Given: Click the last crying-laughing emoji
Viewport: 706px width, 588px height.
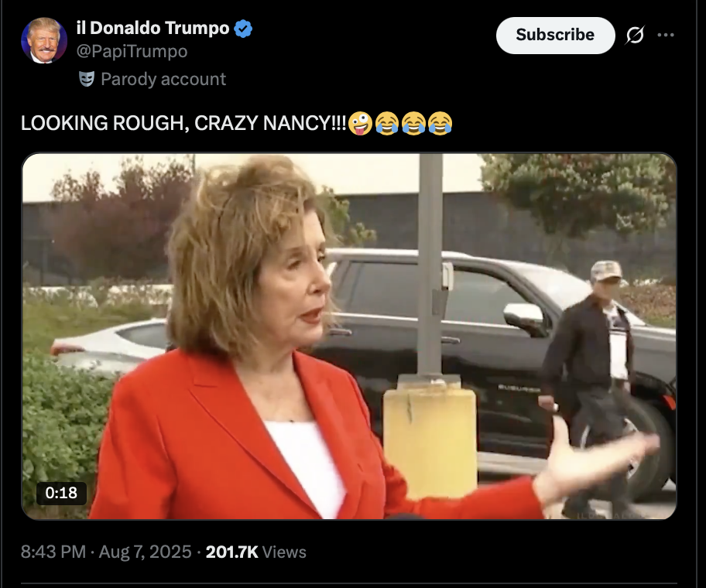Looking at the screenshot, I should (440, 123).
